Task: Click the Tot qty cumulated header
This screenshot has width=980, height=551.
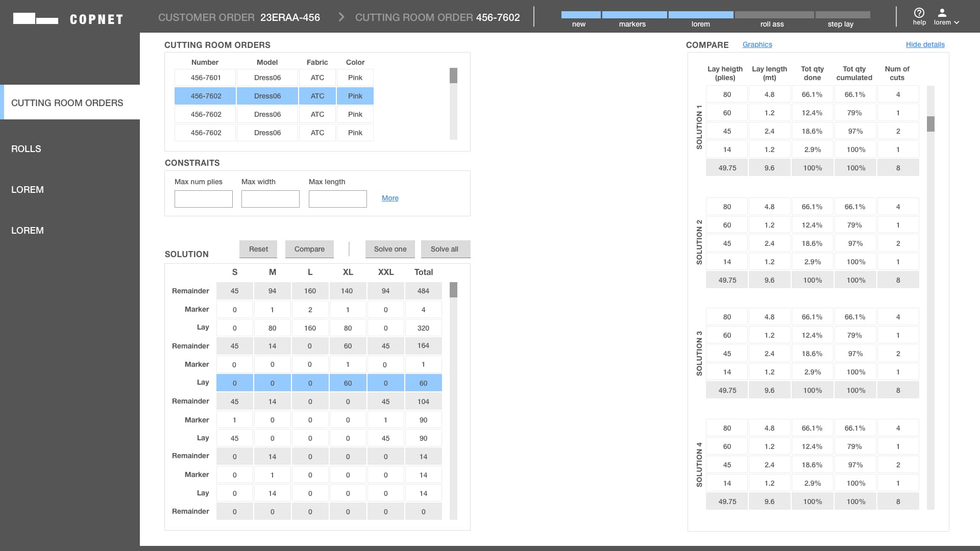Action: [x=854, y=73]
